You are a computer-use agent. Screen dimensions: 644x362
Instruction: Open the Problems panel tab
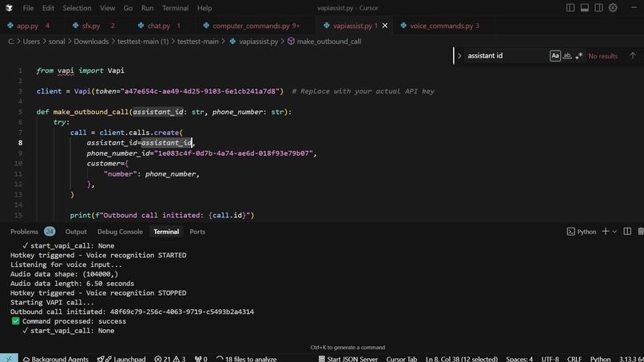pos(24,232)
